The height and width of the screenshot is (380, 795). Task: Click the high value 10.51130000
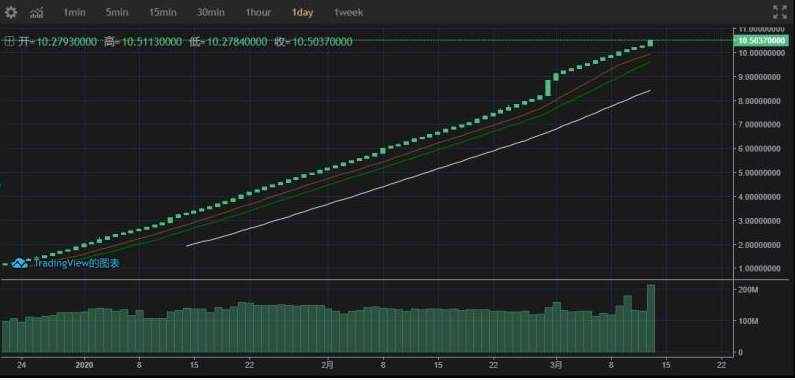click(151, 42)
